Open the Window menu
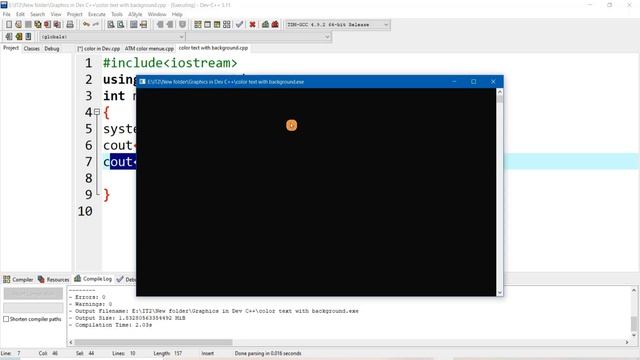 [157, 14]
